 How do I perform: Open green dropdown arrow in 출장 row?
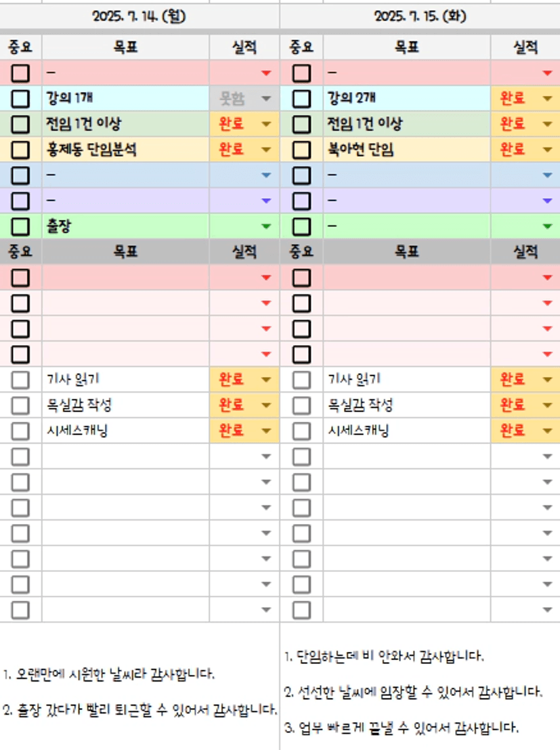(x=266, y=226)
